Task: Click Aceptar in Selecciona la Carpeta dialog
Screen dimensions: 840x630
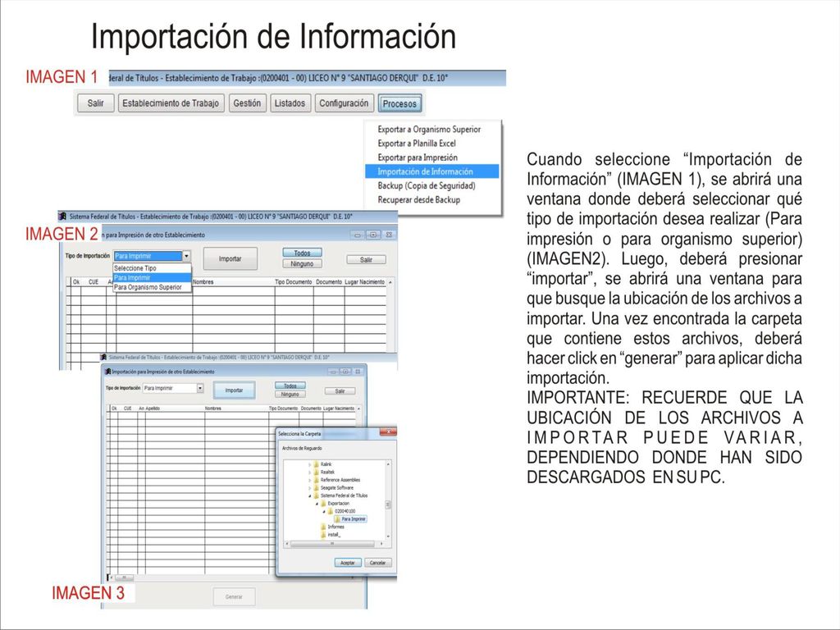Action: click(x=348, y=563)
